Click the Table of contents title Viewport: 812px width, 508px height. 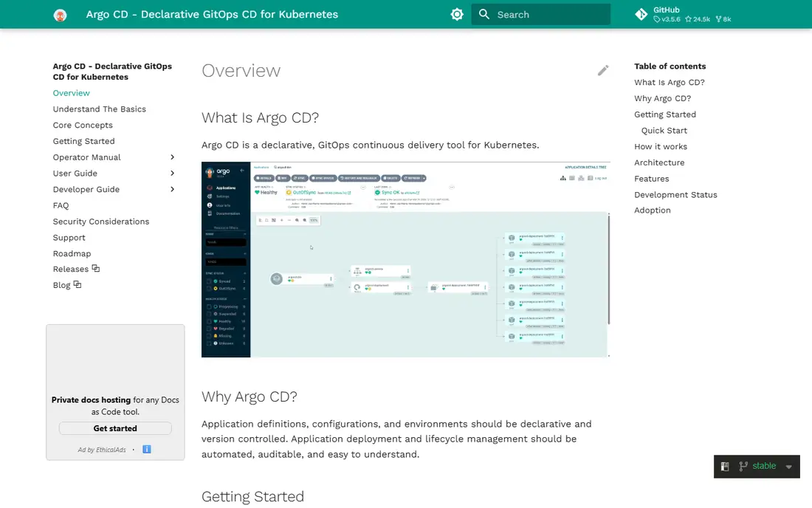[670, 66]
